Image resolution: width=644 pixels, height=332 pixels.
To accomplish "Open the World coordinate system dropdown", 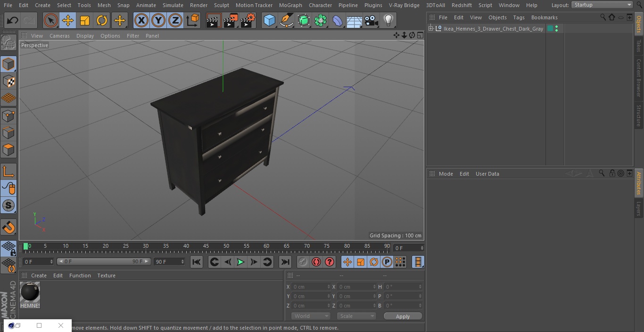I will pyautogui.click(x=311, y=316).
